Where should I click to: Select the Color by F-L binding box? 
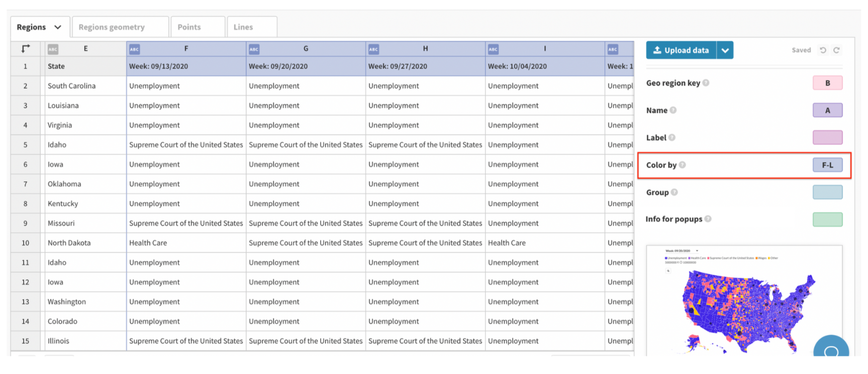827,165
